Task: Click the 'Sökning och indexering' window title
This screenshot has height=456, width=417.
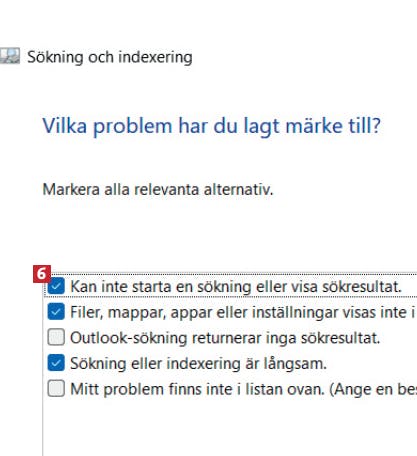Action: coord(110,57)
